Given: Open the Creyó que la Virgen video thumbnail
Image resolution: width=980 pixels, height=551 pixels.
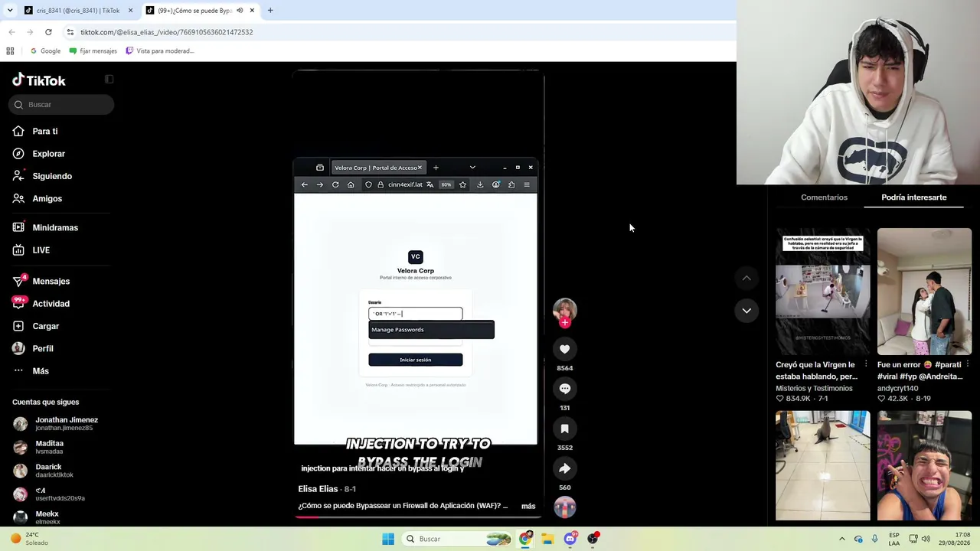Looking at the screenshot, I should pos(823,292).
